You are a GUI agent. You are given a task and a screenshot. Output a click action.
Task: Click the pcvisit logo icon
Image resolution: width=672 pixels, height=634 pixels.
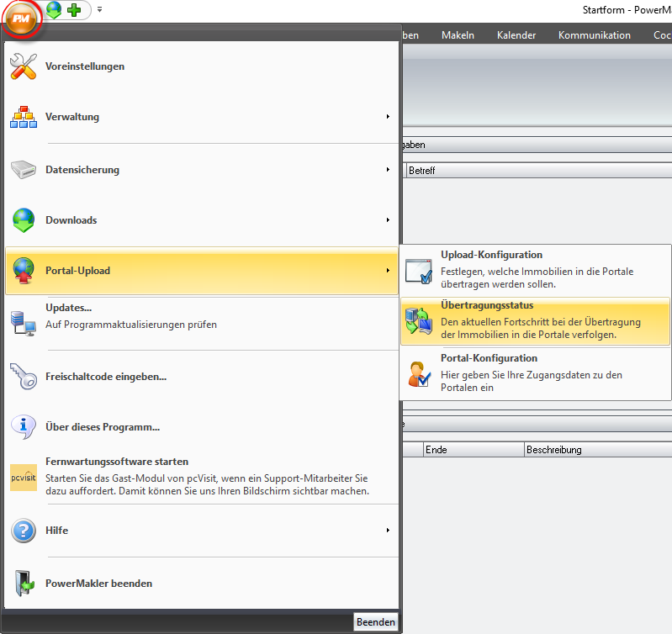click(x=24, y=478)
